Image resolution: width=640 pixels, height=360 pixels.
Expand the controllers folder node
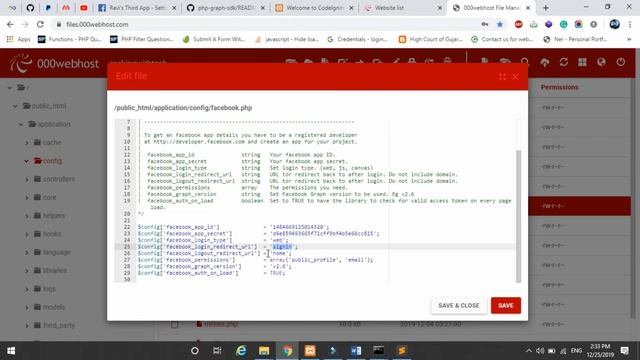pos(27,179)
